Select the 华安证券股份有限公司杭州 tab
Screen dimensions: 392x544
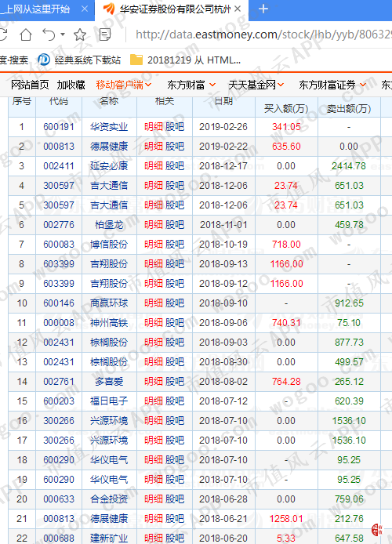[x=175, y=9]
